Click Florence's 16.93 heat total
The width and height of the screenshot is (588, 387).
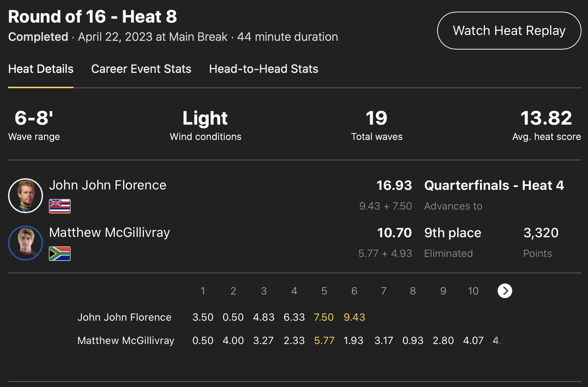pyautogui.click(x=394, y=185)
